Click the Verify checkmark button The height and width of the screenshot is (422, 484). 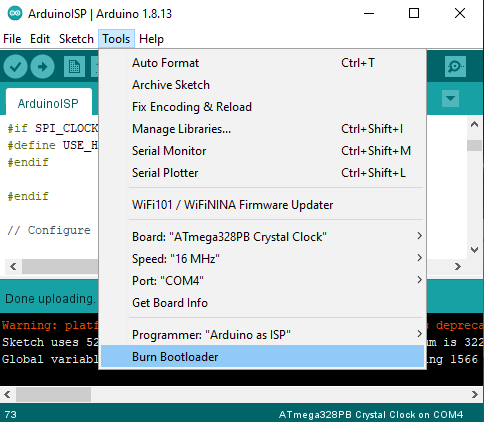point(15,67)
